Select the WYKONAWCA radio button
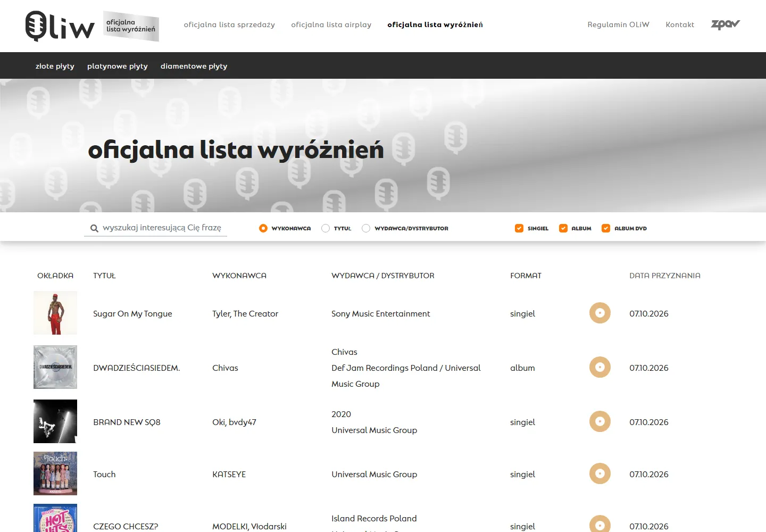This screenshot has width=766, height=532. coord(263,228)
